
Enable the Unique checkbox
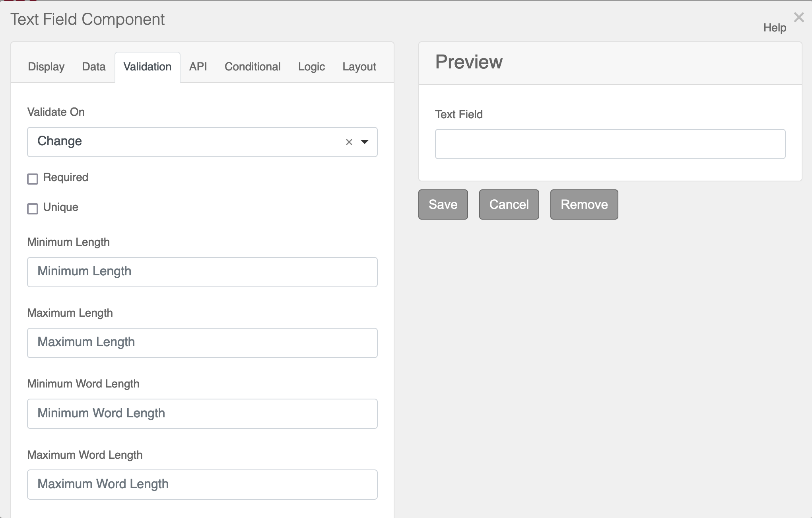pos(33,208)
